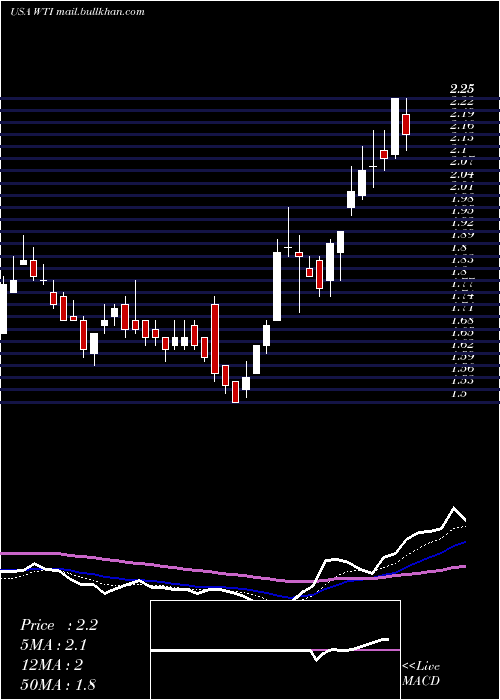This screenshot has height=700, width=500.
Task: Click the 2.25 price axis label
Action: pos(462,89)
